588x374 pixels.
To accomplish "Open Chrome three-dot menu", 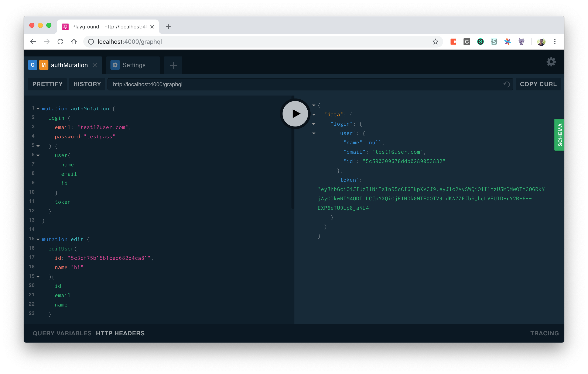I will tap(555, 42).
